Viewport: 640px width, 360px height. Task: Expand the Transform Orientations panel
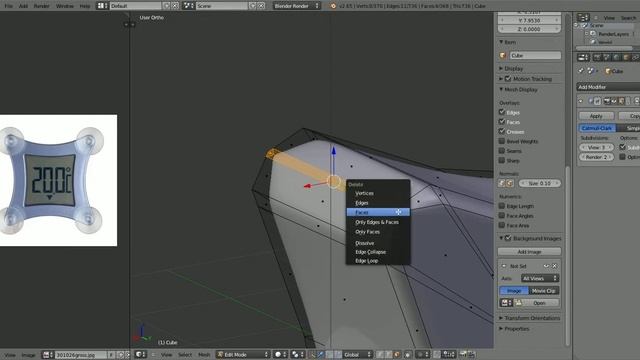click(530, 318)
